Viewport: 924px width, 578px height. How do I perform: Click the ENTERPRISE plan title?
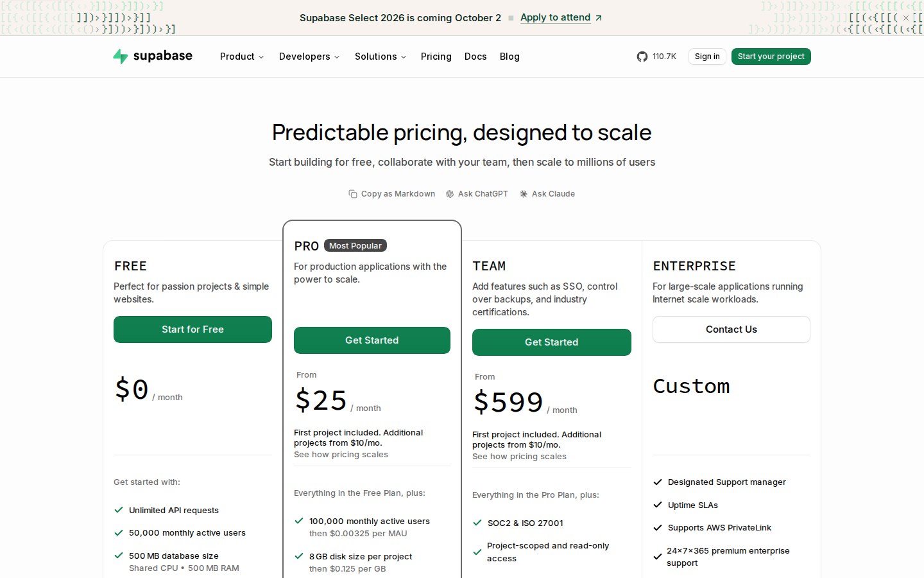tap(694, 266)
